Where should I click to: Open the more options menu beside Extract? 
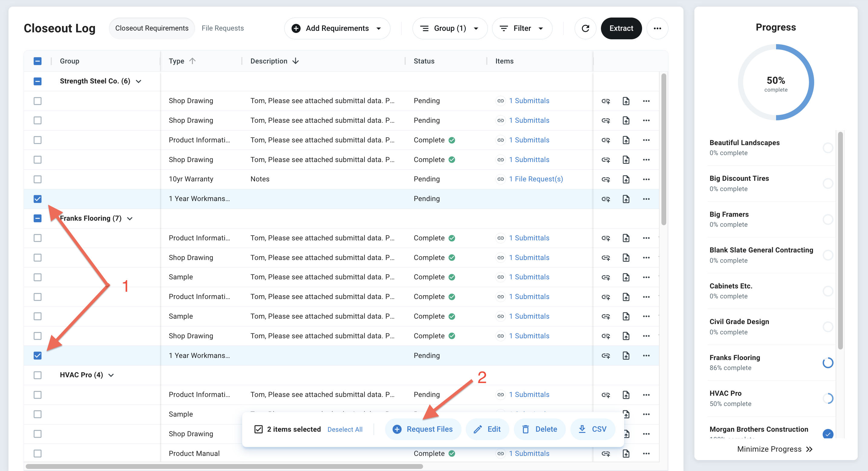click(657, 28)
